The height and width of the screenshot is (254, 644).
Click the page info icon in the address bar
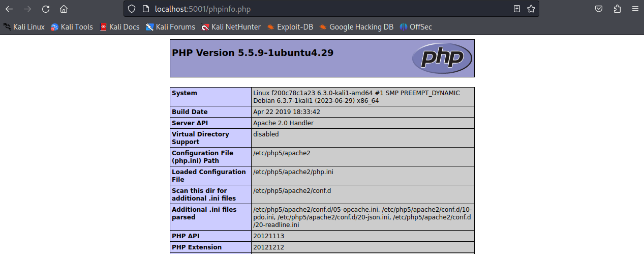(145, 9)
